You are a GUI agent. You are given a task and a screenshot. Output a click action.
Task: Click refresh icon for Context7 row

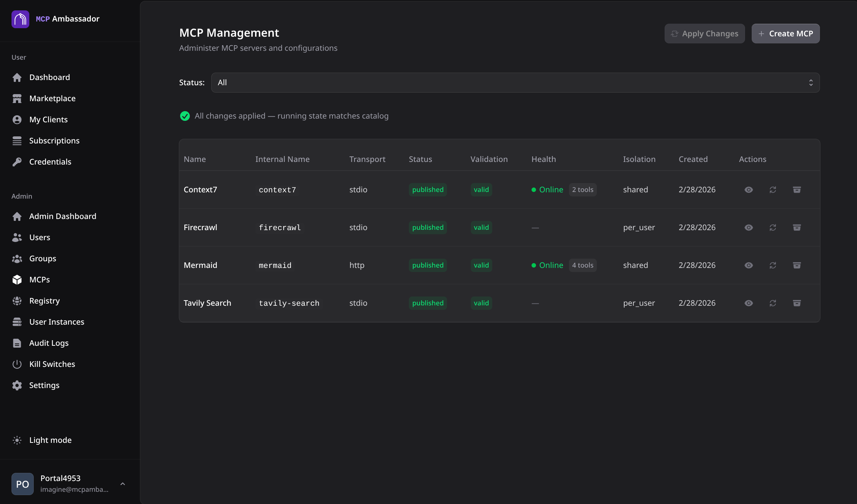coord(773,190)
